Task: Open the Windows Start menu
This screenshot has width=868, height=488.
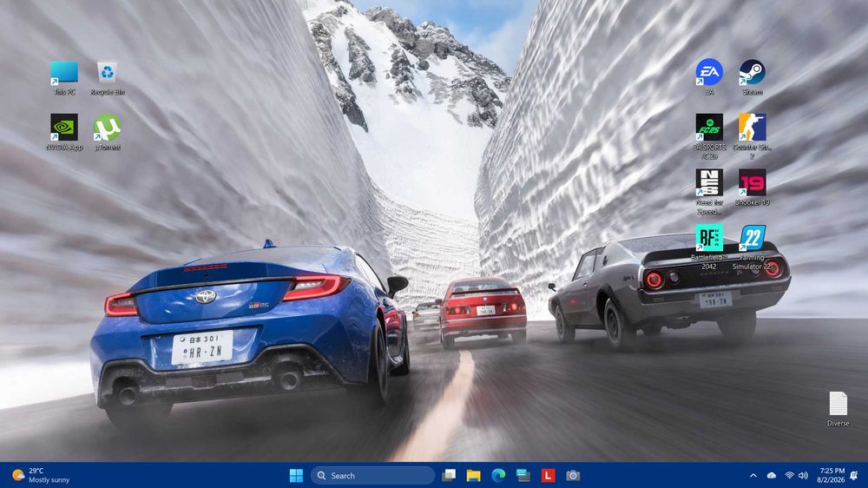Action: pos(296,475)
